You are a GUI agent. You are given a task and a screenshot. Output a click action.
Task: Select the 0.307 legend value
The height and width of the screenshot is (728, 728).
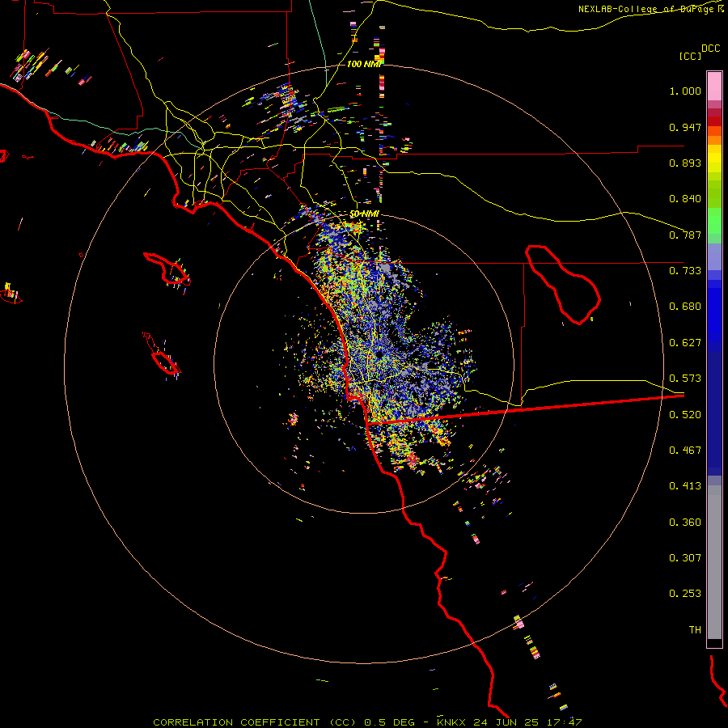click(685, 557)
